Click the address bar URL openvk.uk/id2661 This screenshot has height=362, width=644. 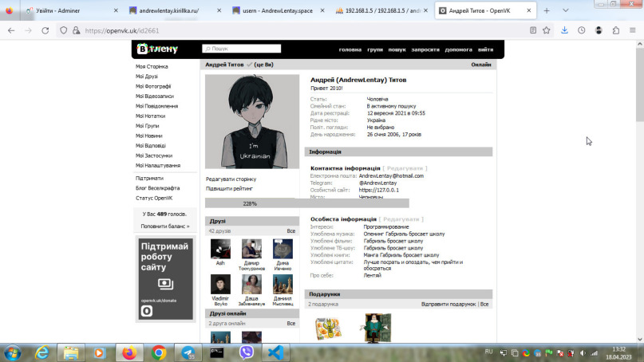coord(122,30)
